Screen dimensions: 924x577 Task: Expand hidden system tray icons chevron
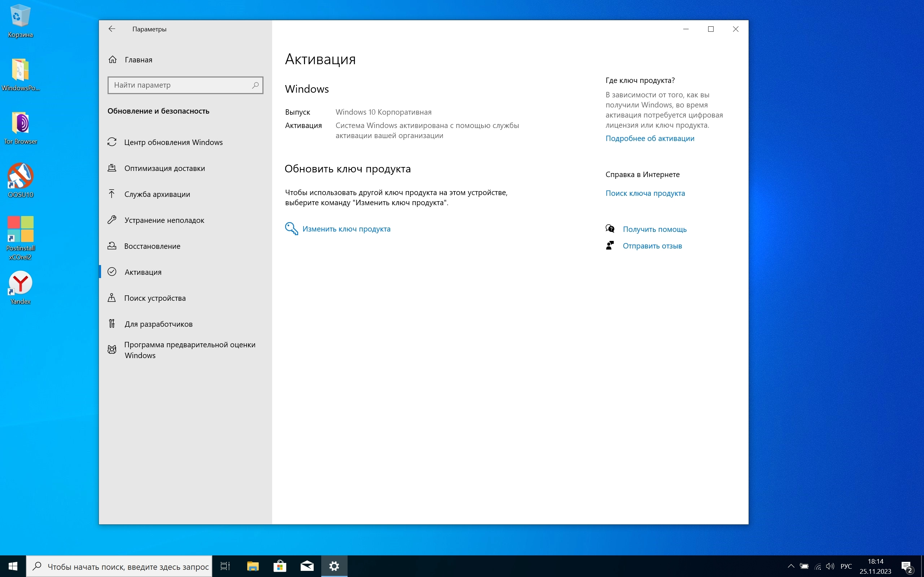pos(791,566)
